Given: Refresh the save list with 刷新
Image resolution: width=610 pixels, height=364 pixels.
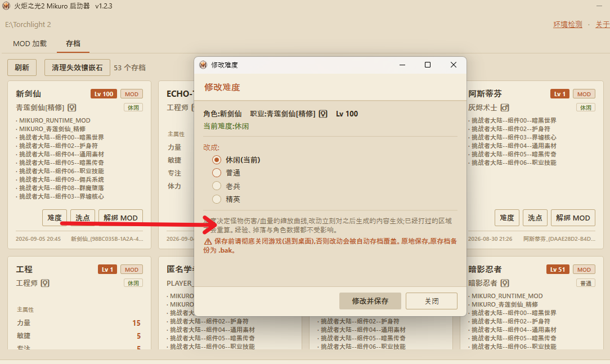Looking at the screenshot, I should click(x=22, y=68).
